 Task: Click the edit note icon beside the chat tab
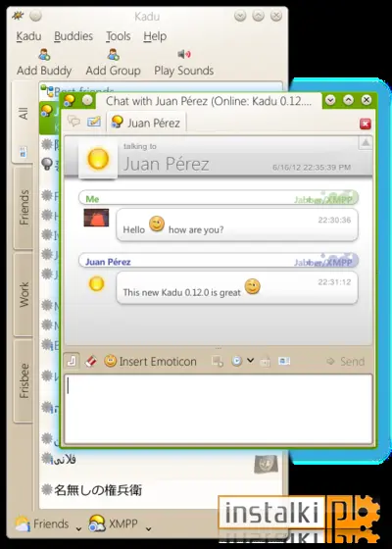(93, 122)
